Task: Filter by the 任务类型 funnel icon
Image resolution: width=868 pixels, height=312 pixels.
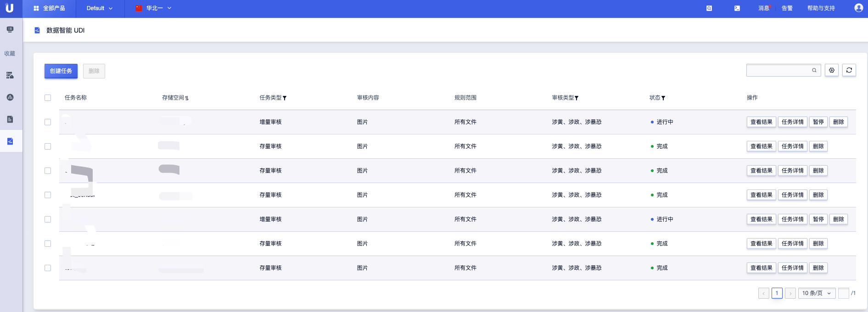Action: coord(285,98)
